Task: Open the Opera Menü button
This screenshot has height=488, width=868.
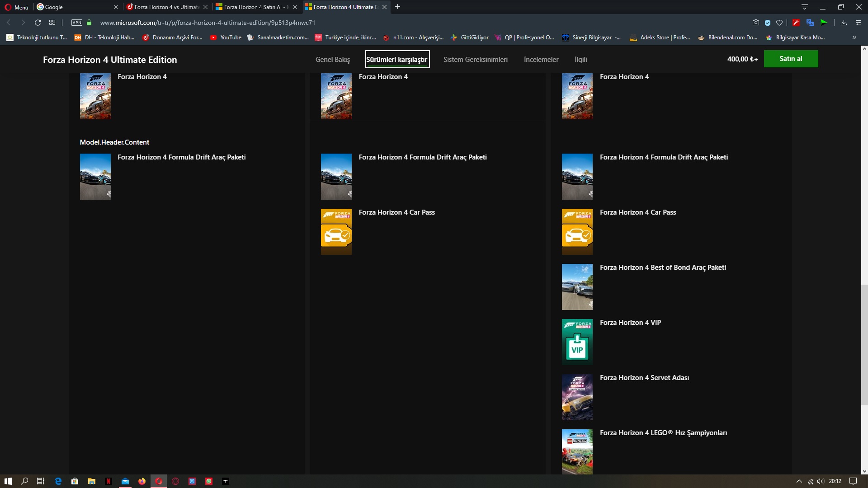Action: tap(16, 7)
